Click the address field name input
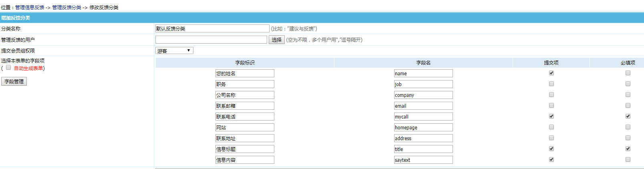Viewport: 644px width, 169px height. coord(423,138)
